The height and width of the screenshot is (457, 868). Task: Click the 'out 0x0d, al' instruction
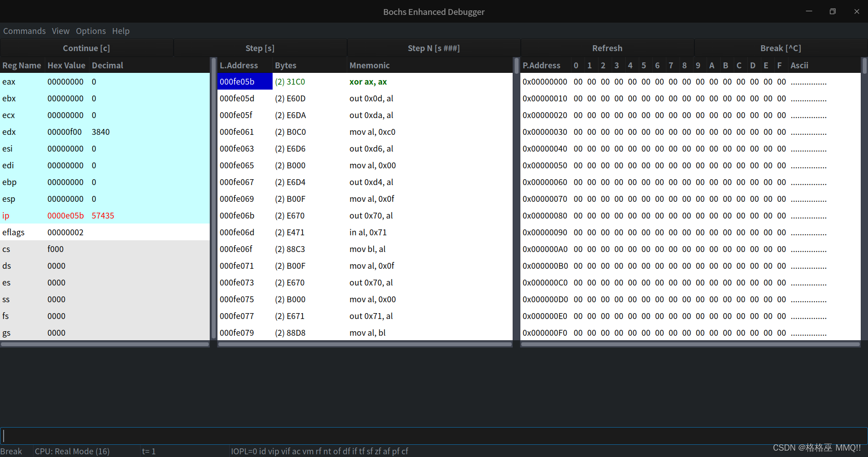(x=371, y=98)
